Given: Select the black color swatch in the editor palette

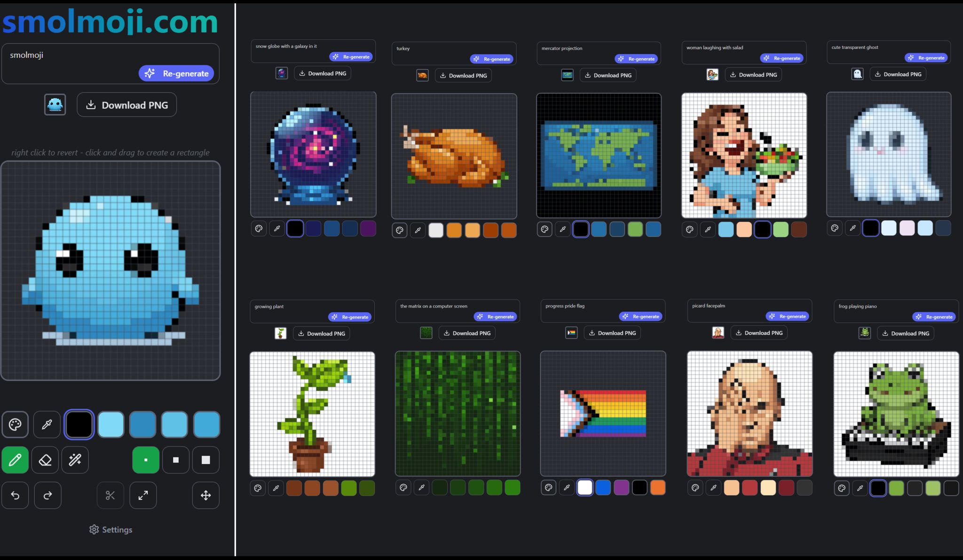Looking at the screenshot, I should coord(79,424).
